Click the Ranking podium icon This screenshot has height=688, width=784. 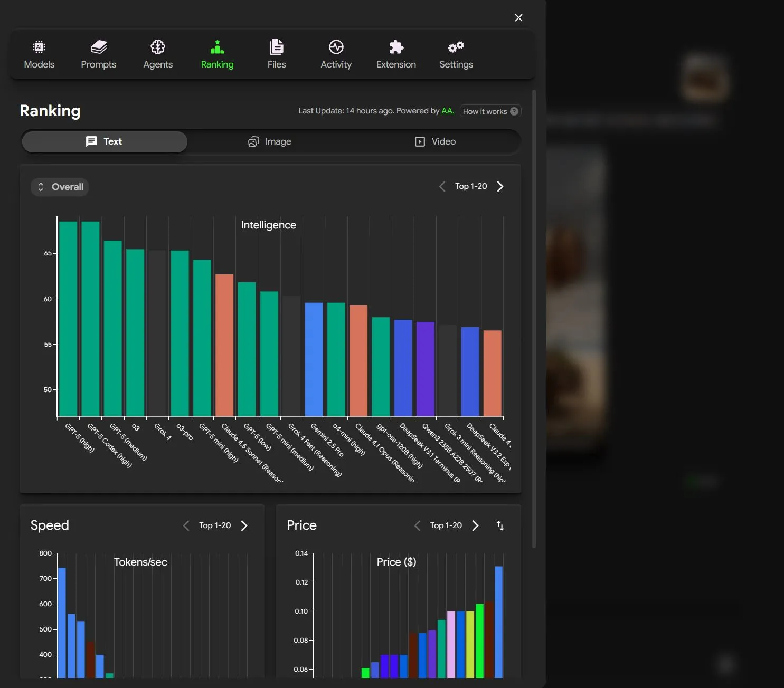coord(217,47)
